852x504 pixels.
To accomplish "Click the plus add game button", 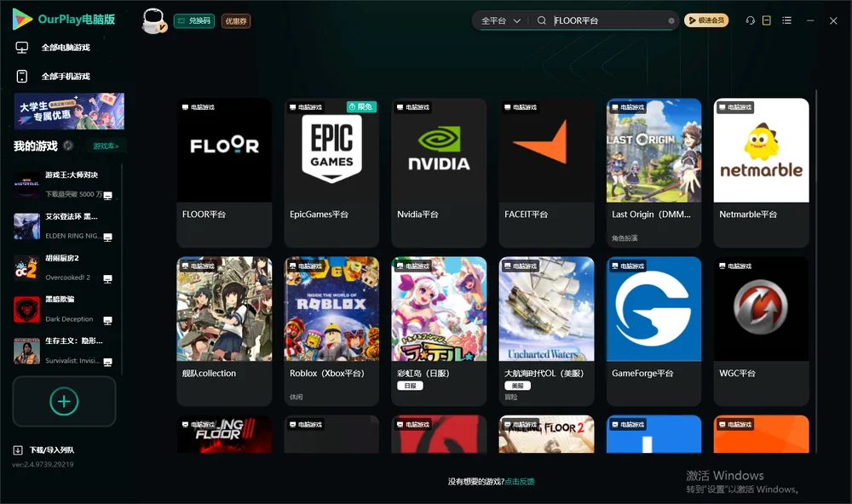I will [x=64, y=401].
